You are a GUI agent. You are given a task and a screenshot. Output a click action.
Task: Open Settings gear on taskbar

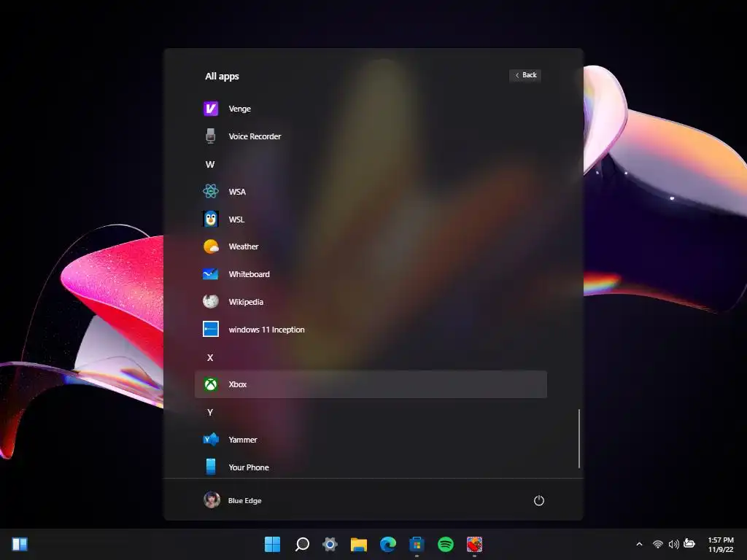[x=330, y=544]
